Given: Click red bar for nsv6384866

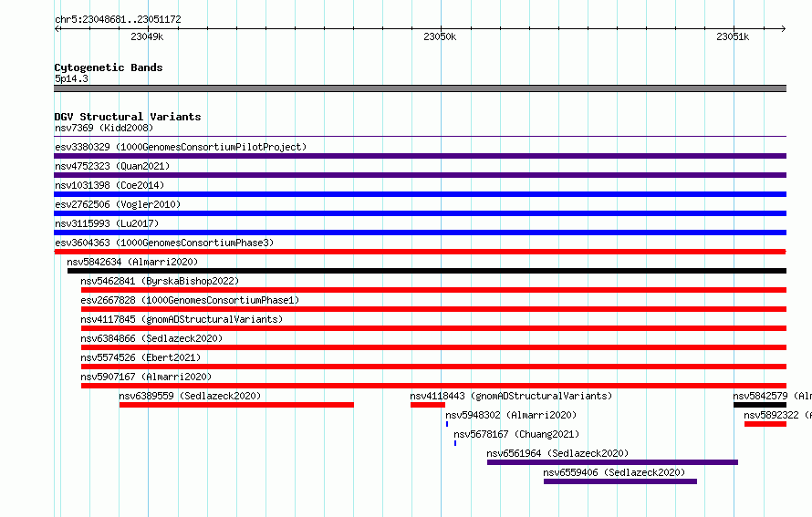Looking at the screenshot, I should click(433, 347).
